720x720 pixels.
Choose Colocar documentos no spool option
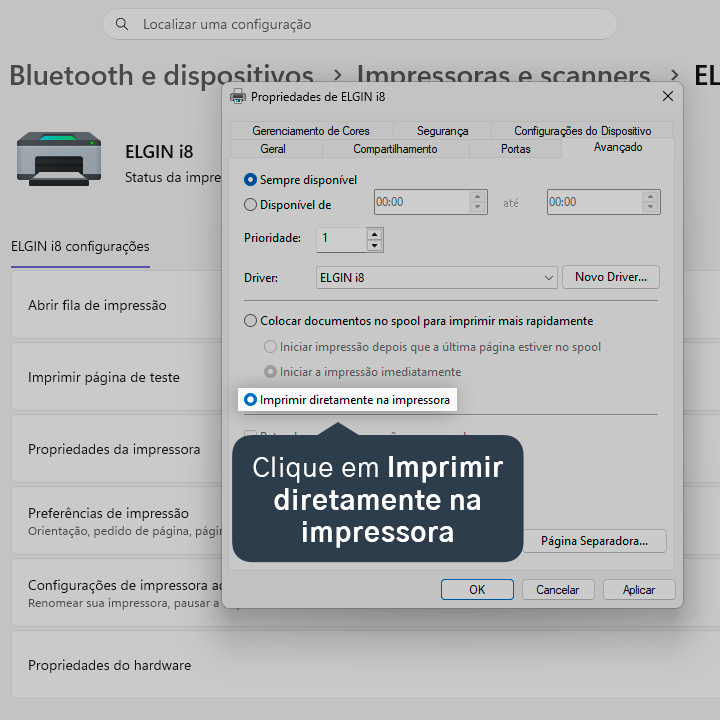click(250, 321)
